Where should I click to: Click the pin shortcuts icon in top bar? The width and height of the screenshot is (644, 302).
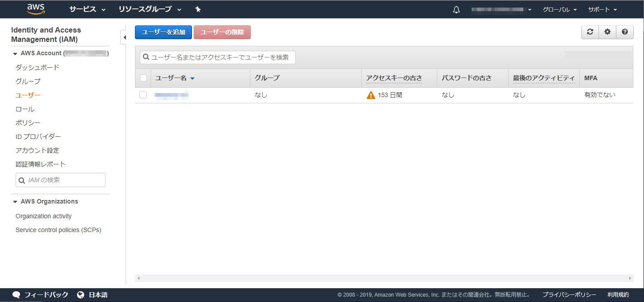[x=198, y=9]
